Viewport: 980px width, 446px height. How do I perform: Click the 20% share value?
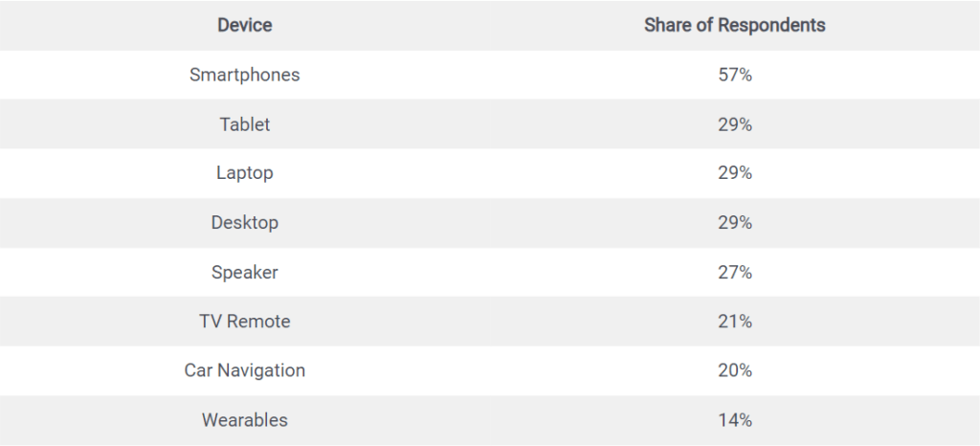tap(734, 370)
